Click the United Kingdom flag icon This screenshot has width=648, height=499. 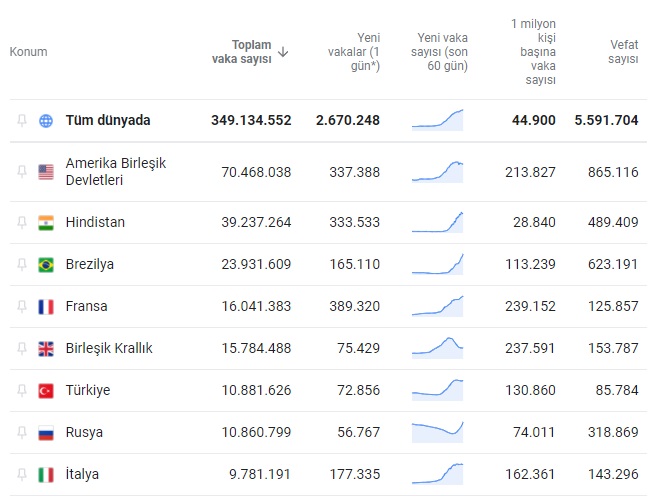tap(46, 348)
